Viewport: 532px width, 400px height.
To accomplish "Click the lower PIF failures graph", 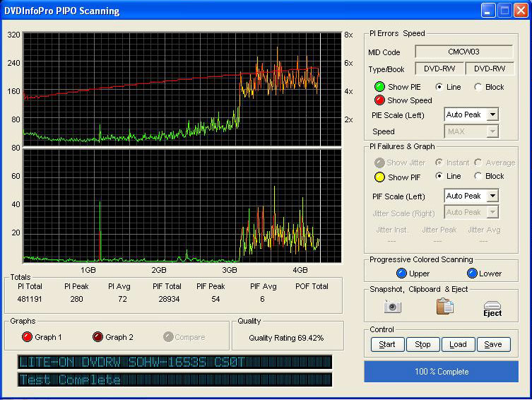I will [182, 206].
